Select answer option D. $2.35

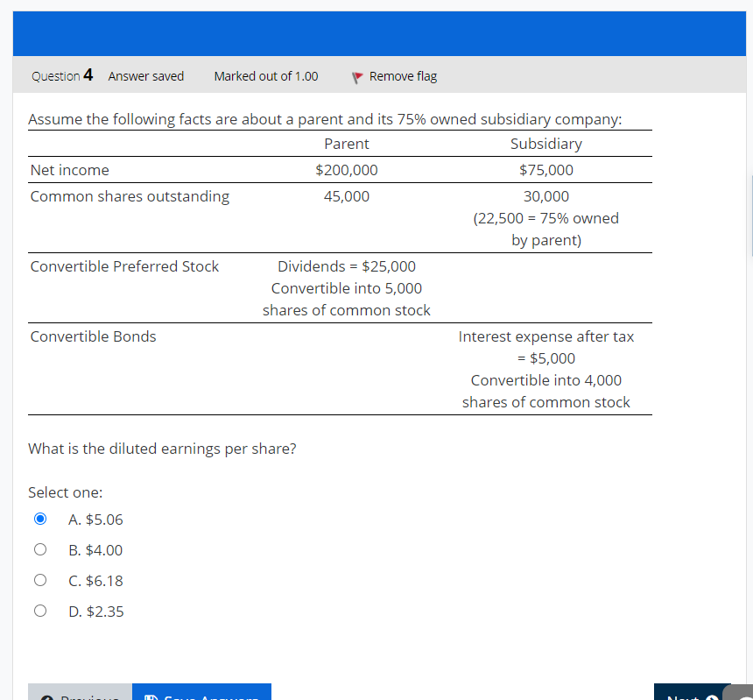[x=40, y=611]
